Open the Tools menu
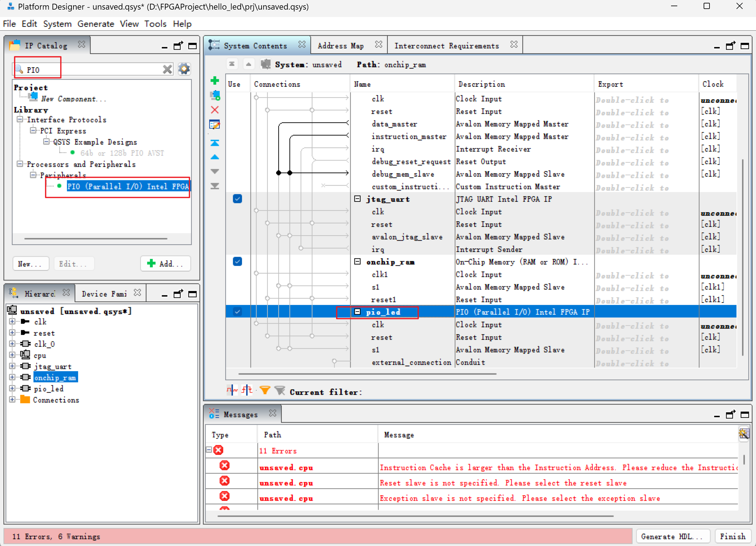The width and height of the screenshot is (756, 546). point(155,24)
